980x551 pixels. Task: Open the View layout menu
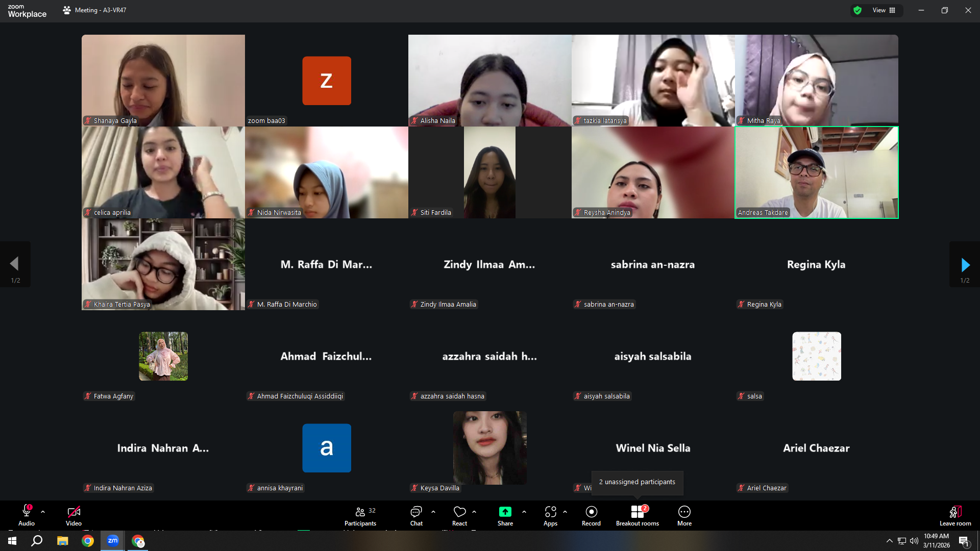tap(884, 10)
